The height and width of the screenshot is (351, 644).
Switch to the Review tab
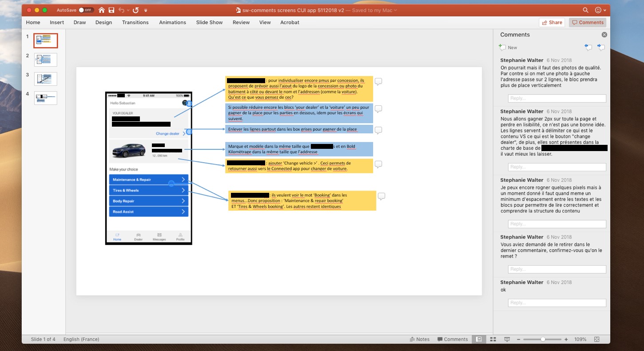point(241,22)
